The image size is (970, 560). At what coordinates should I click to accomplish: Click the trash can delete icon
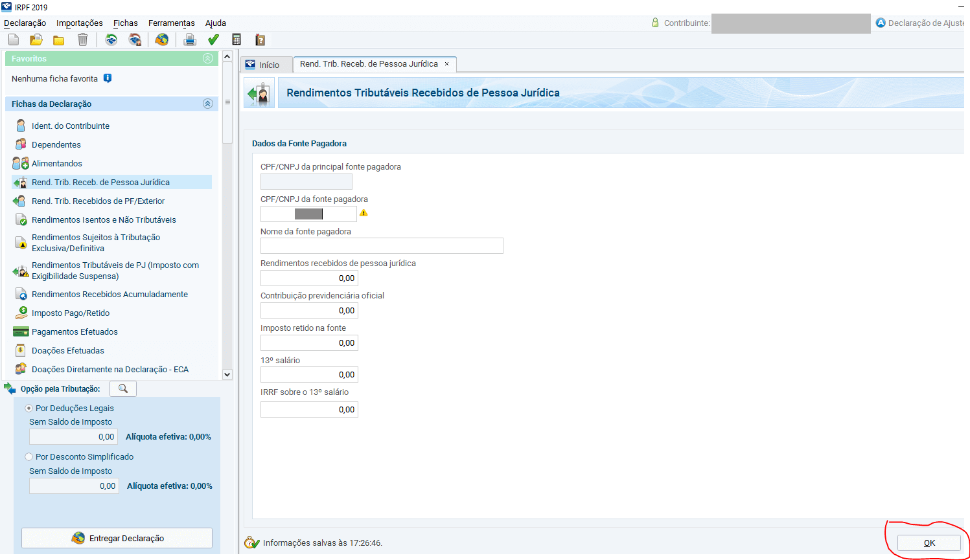(82, 40)
